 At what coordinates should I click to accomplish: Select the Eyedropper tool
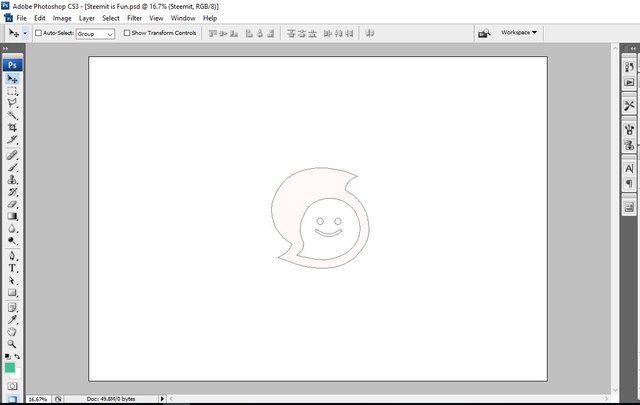12,320
